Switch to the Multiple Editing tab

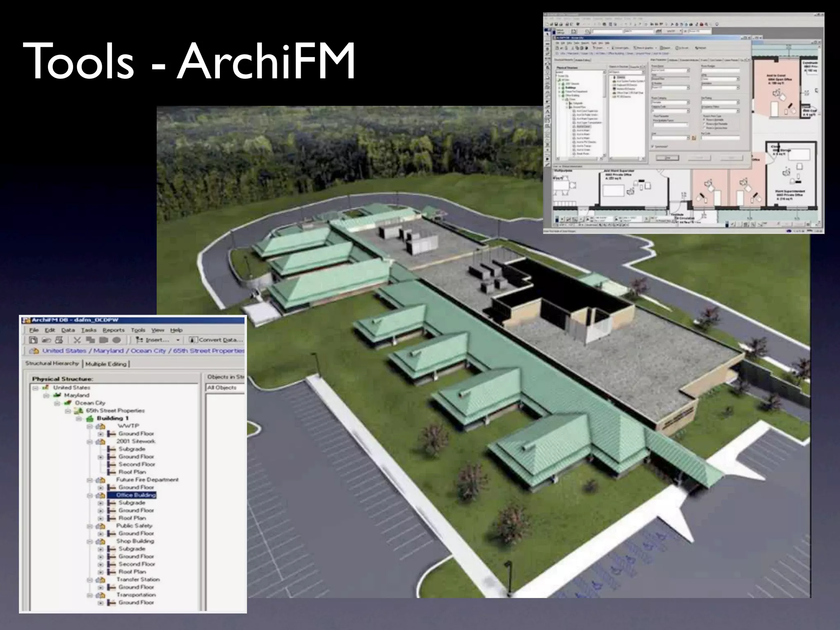106,364
